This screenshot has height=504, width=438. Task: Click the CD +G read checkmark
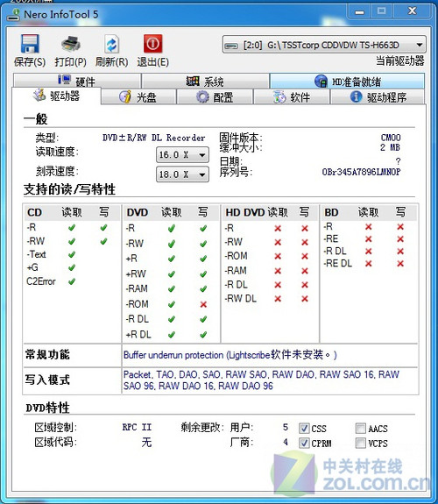[72, 267]
